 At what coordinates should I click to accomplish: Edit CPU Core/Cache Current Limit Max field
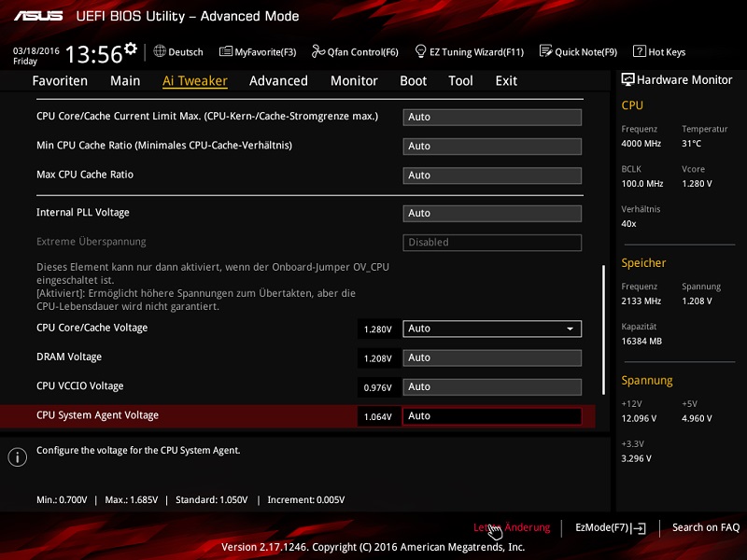492,118
